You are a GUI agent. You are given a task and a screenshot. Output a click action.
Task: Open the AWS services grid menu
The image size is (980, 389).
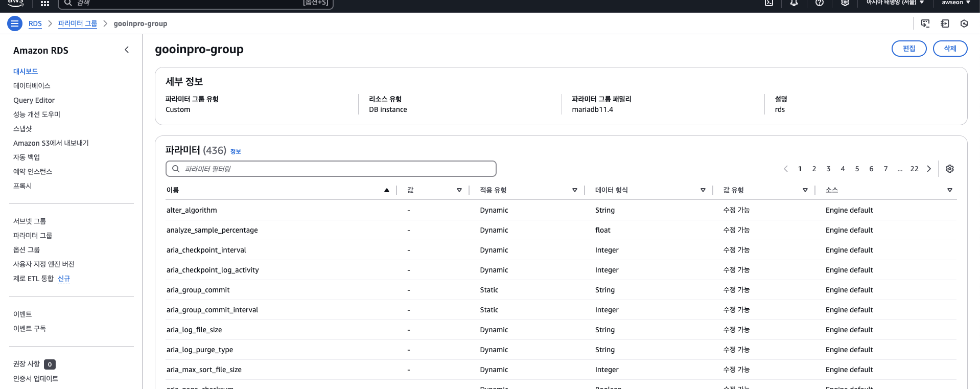pyautogui.click(x=45, y=3)
